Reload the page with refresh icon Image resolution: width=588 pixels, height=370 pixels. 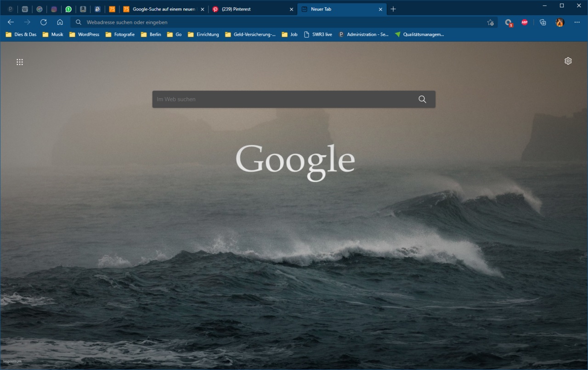click(x=44, y=22)
